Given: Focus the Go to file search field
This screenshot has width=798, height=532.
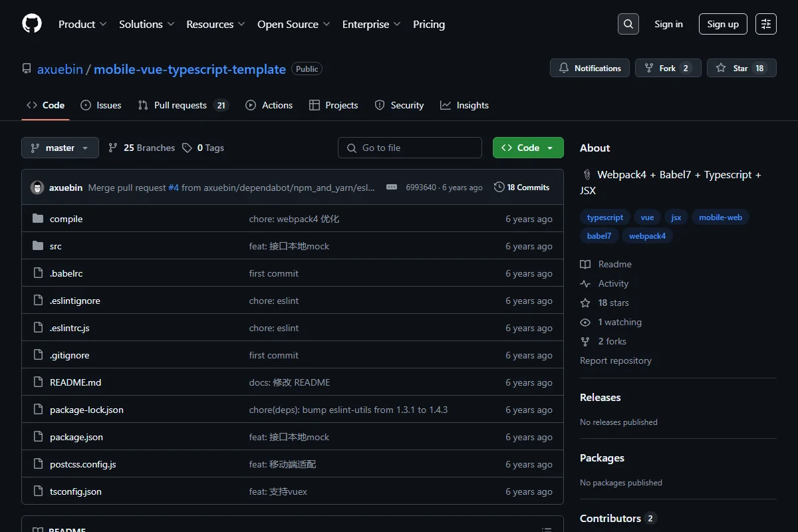Looking at the screenshot, I should [x=410, y=148].
